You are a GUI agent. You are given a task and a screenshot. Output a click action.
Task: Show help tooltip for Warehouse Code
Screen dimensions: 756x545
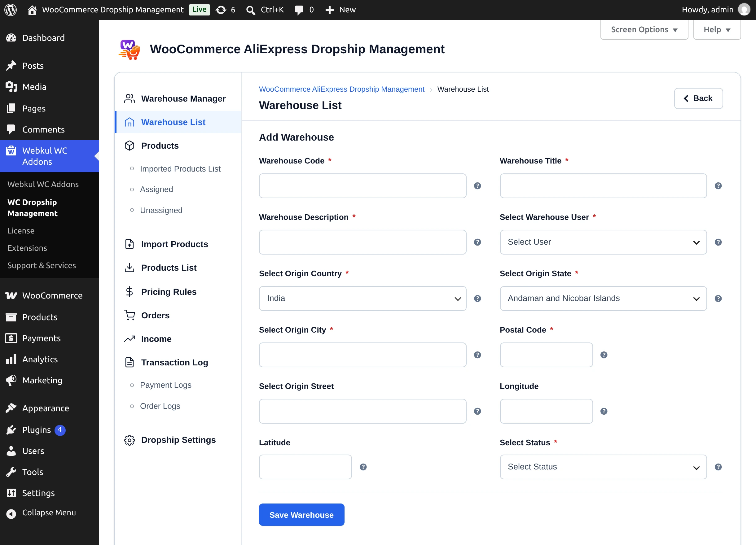pos(477,186)
